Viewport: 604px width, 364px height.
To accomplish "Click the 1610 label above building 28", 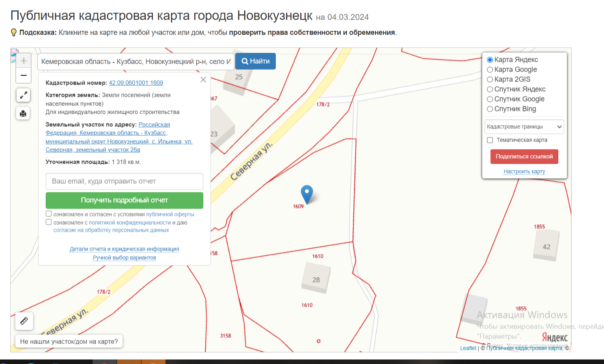I will pyautogui.click(x=318, y=256).
